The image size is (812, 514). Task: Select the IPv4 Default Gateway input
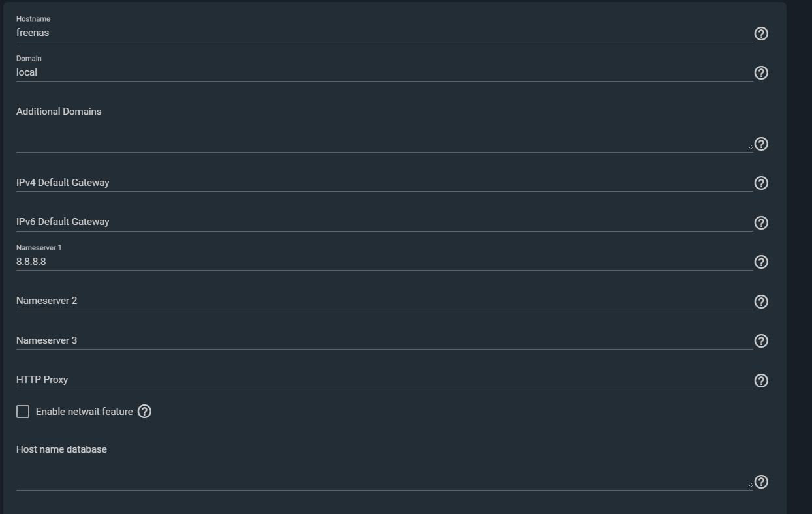point(379,183)
